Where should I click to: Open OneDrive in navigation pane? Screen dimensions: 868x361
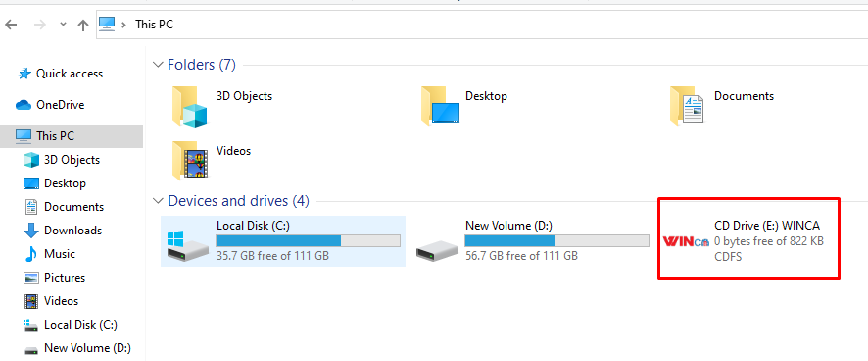[x=61, y=105]
